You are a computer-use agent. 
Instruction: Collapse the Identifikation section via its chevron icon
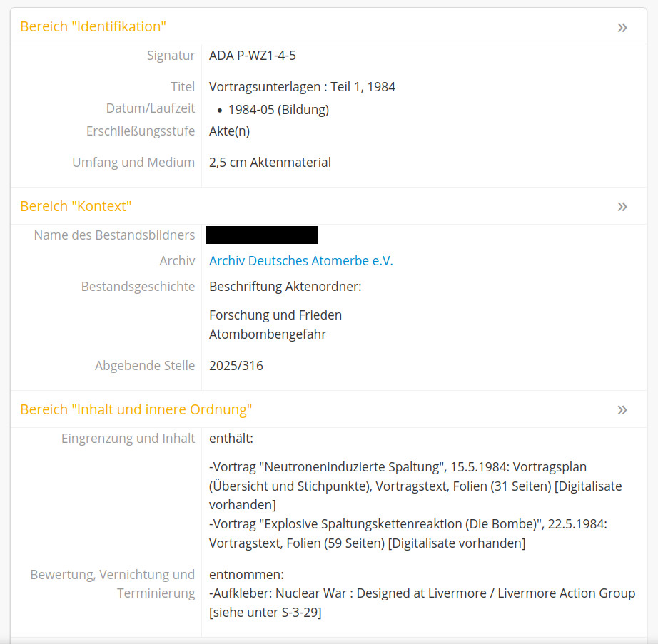(x=622, y=27)
